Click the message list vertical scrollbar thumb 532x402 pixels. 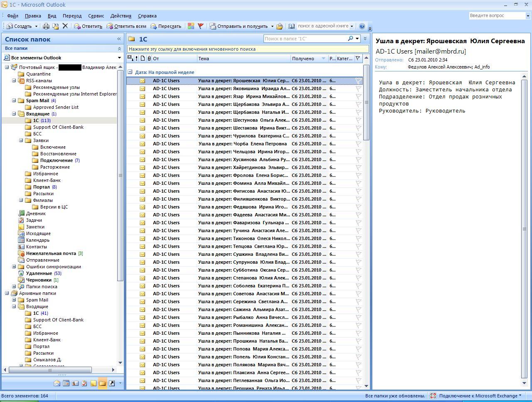tap(366, 103)
